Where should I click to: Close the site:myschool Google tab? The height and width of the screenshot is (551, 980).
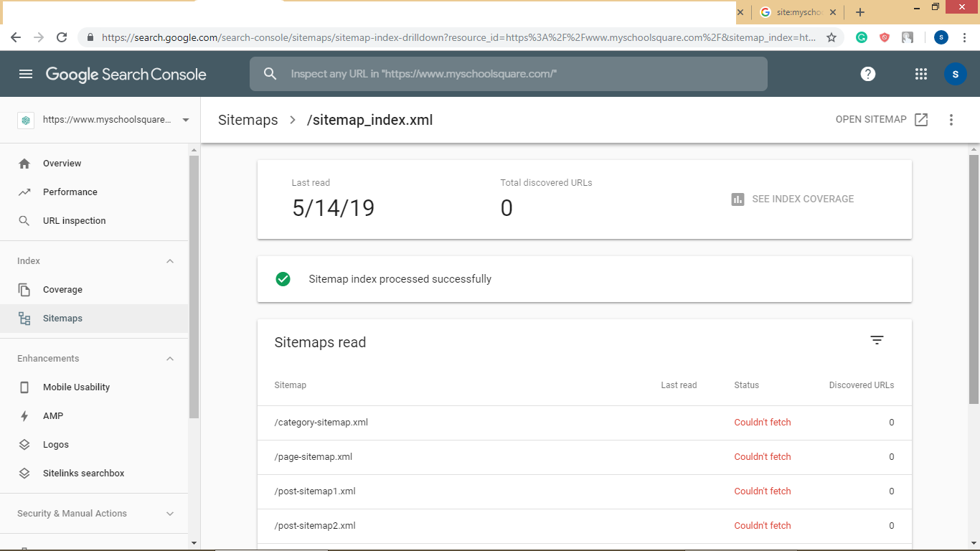(x=832, y=12)
